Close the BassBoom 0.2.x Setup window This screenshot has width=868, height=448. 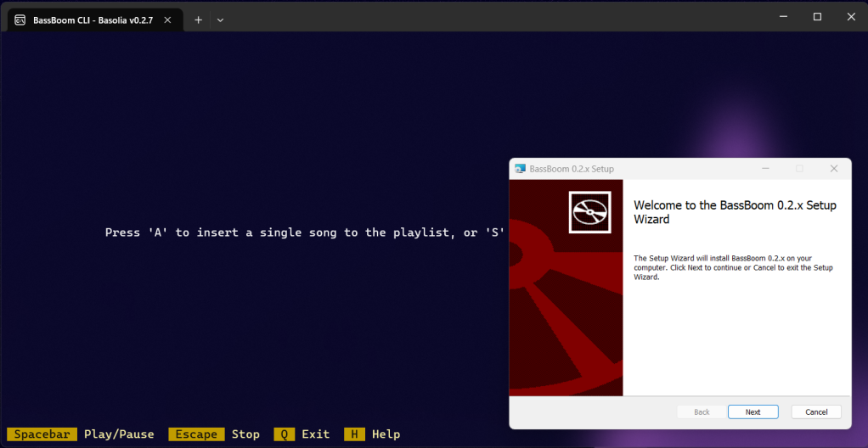tap(834, 169)
